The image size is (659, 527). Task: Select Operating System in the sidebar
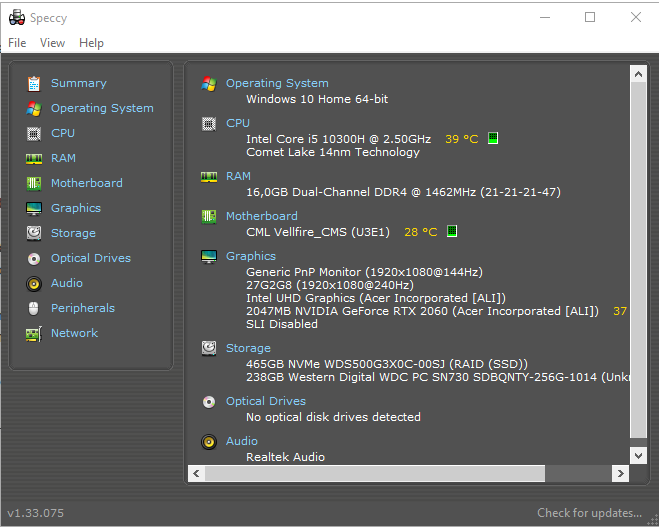(102, 108)
